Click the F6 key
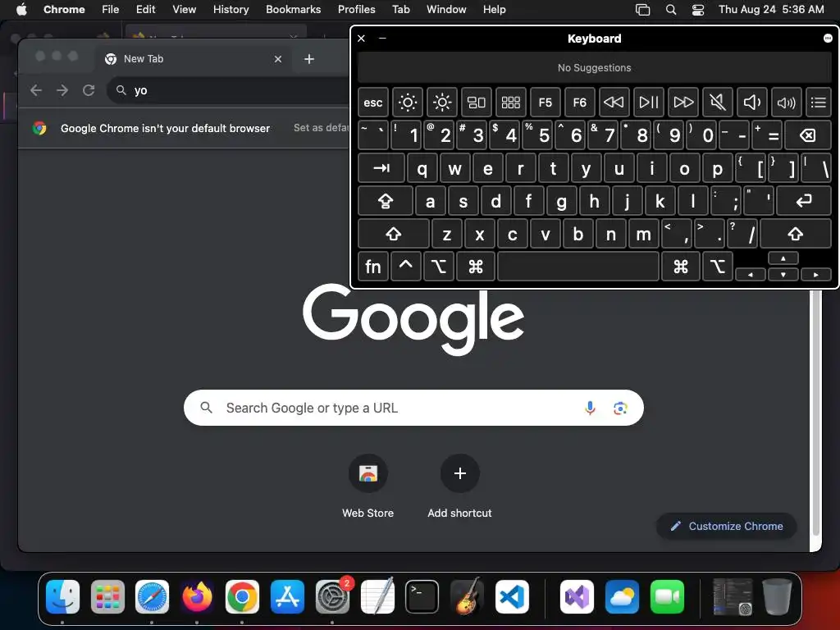 point(580,103)
